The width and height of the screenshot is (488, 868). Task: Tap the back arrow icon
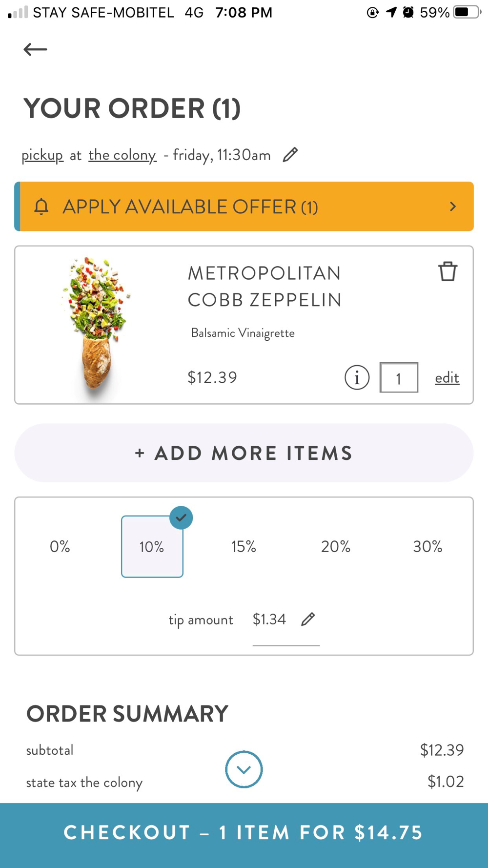[x=35, y=49]
